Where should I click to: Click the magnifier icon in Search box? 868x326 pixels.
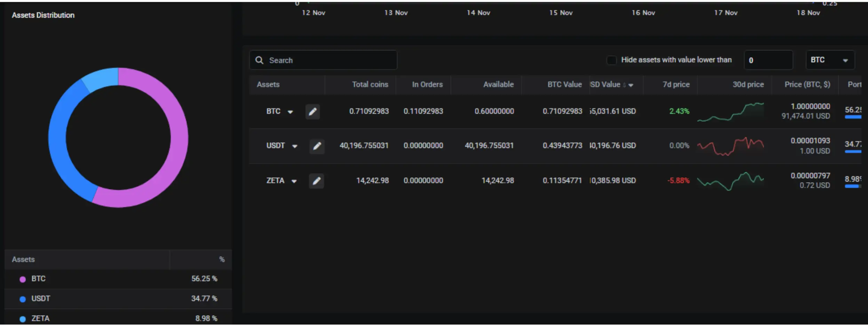(x=259, y=60)
